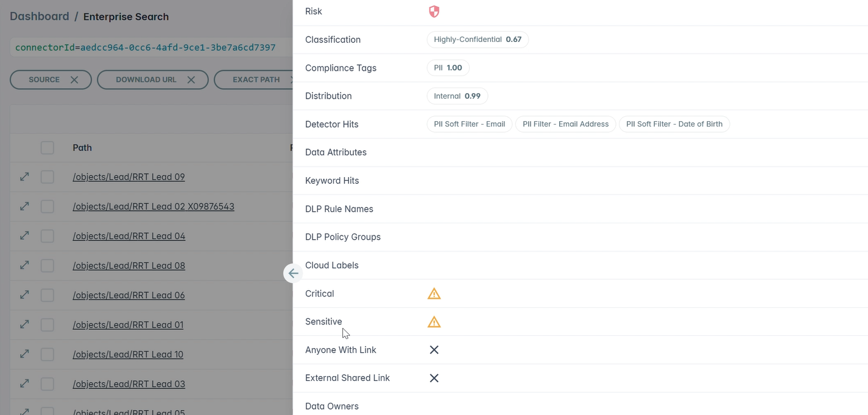Toggle the select-all checkbox in Path header
This screenshot has height=415, width=868.
click(x=48, y=148)
